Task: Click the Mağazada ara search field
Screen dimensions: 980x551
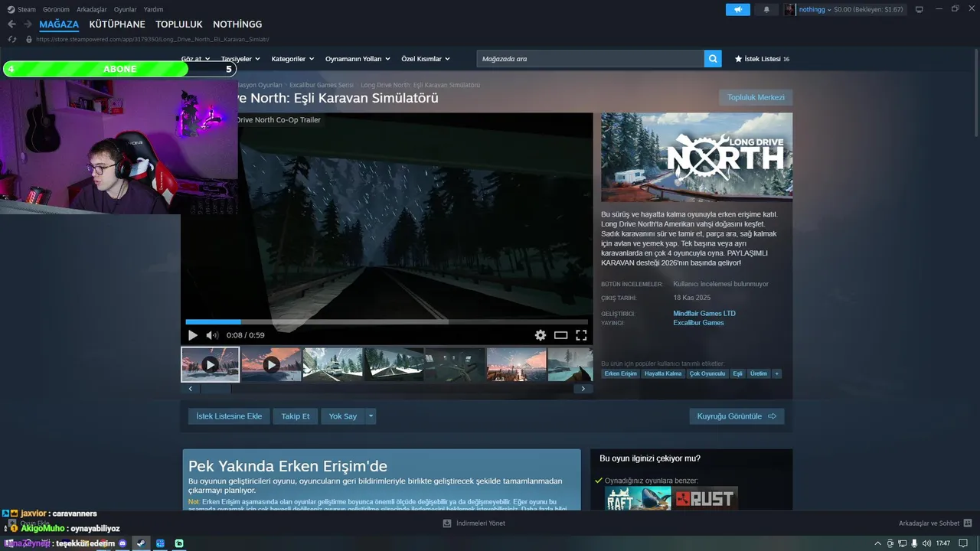Action: point(590,59)
